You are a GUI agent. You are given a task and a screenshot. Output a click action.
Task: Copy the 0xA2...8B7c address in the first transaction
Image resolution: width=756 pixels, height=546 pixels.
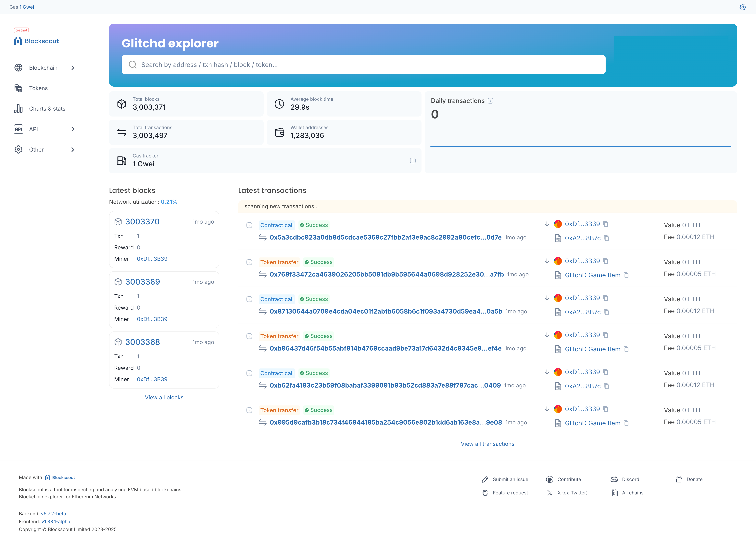pos(606,238)
